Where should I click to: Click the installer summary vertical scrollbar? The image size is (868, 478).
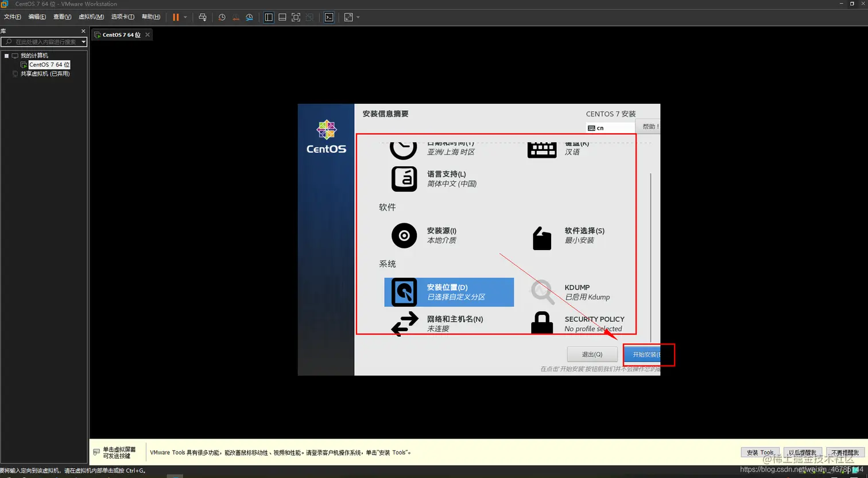coord(650,257)
